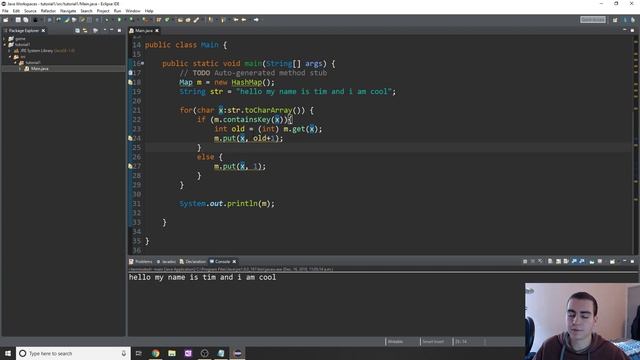Switch to the Debug perspective icon
The height and width of the screenshot is (360, 640).
click(633, 20)
